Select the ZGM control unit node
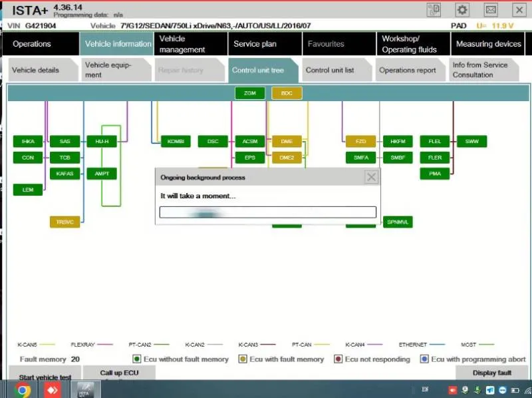The width and height of the screenshot is (532, 398). click(250, 93)
